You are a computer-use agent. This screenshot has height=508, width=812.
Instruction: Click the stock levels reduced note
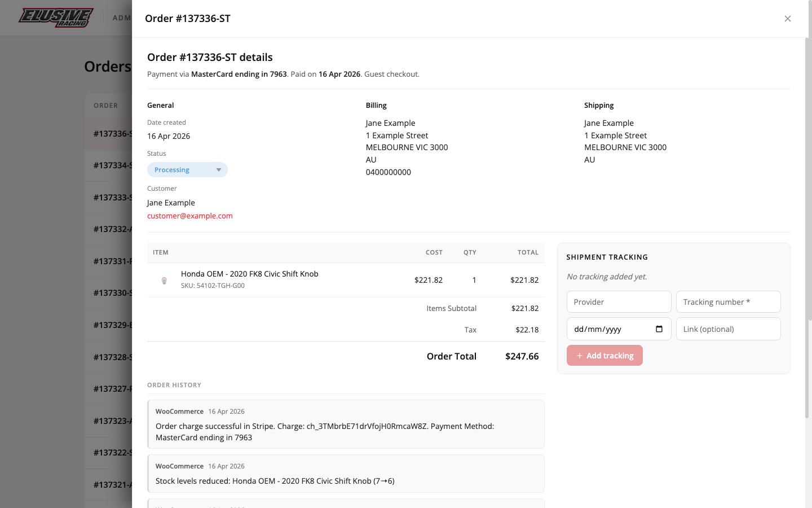[x=346, y=474]
